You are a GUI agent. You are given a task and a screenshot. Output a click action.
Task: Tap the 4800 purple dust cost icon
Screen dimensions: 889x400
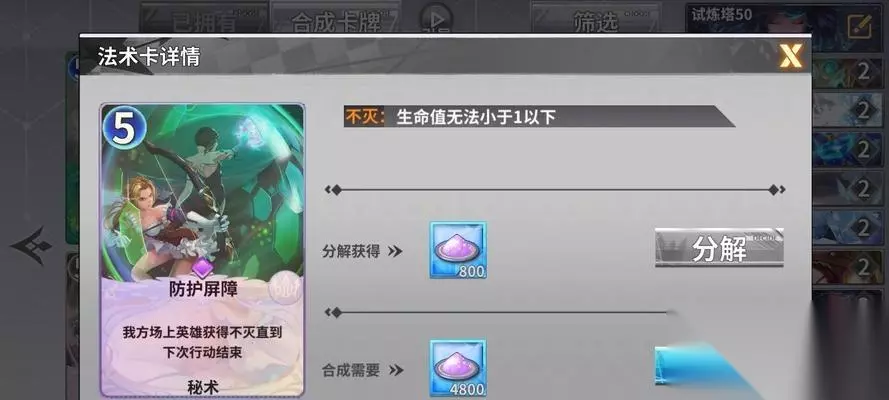click(458, 368)
